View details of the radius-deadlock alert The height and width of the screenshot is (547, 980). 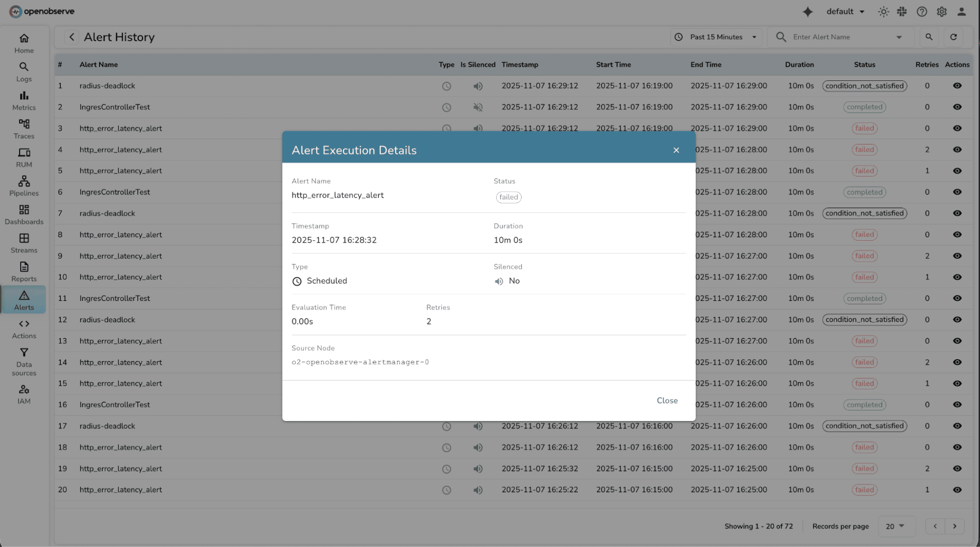point(957,86)
